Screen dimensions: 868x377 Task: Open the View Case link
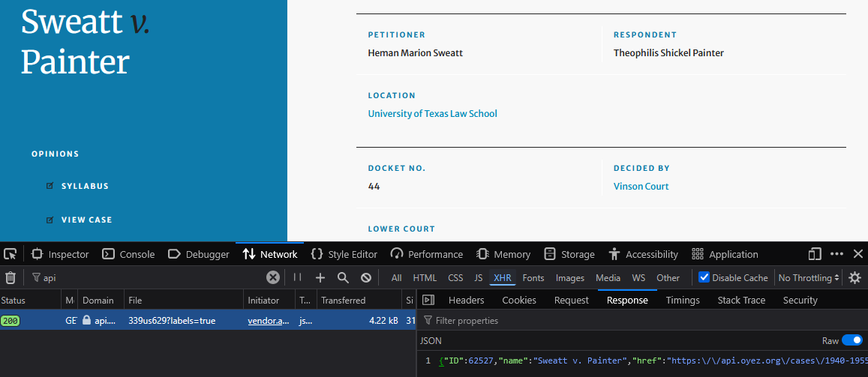(86, 220)
